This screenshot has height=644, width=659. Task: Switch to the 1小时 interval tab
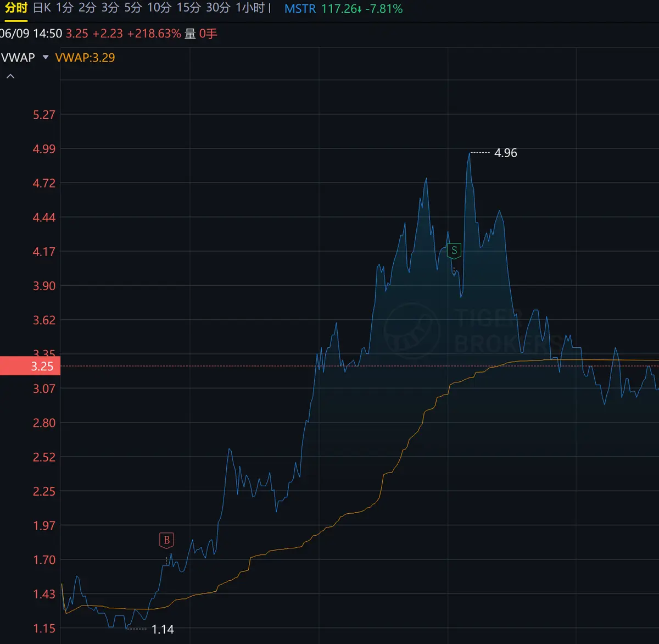click(x=250, y=8)
